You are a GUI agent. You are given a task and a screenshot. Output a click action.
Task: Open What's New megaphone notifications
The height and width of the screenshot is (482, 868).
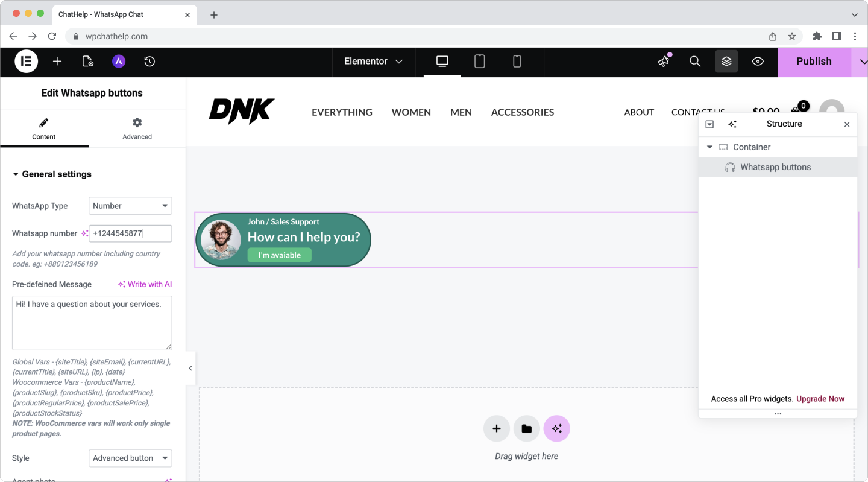664,61
